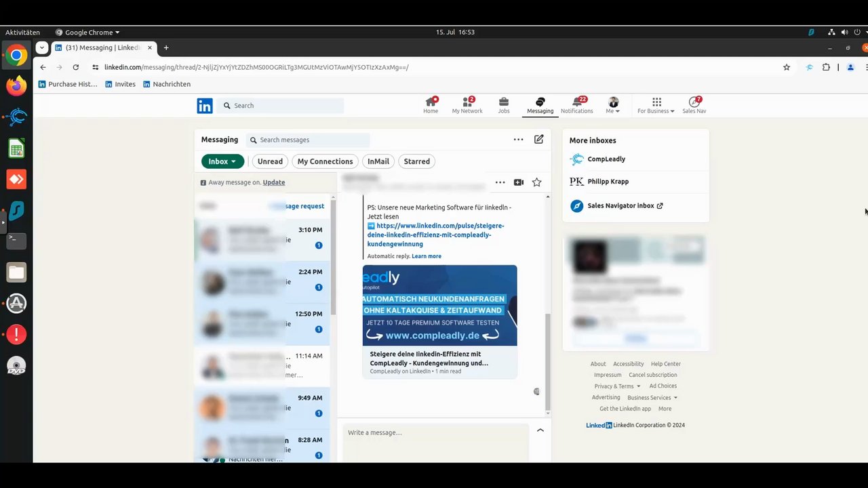Expand the message compose box chevron
The image size is (868, 488).
click(x=540, y=430)
